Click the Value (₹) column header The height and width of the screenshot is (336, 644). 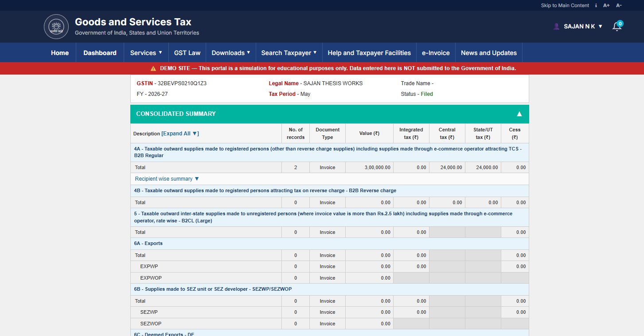click(369, 134)
